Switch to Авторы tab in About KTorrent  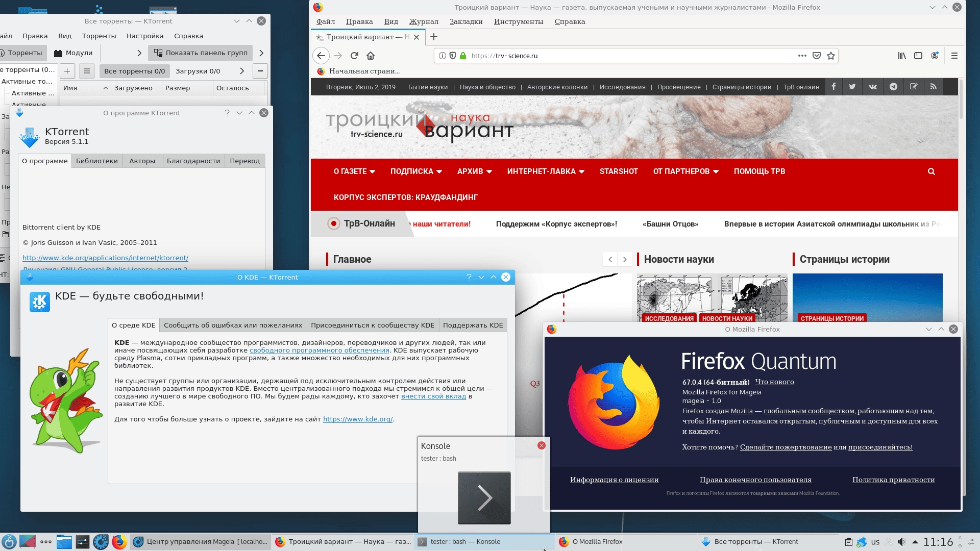coord(142,161)
